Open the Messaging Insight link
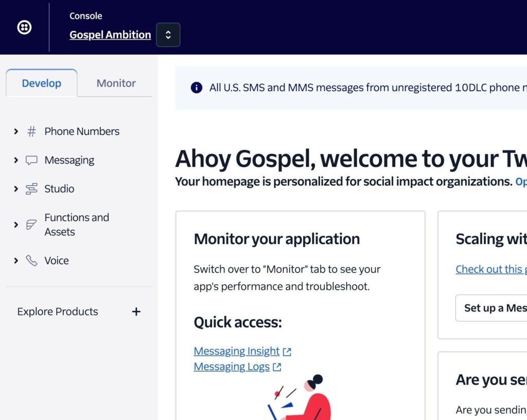The image size is (527, 420). point(237,352)
